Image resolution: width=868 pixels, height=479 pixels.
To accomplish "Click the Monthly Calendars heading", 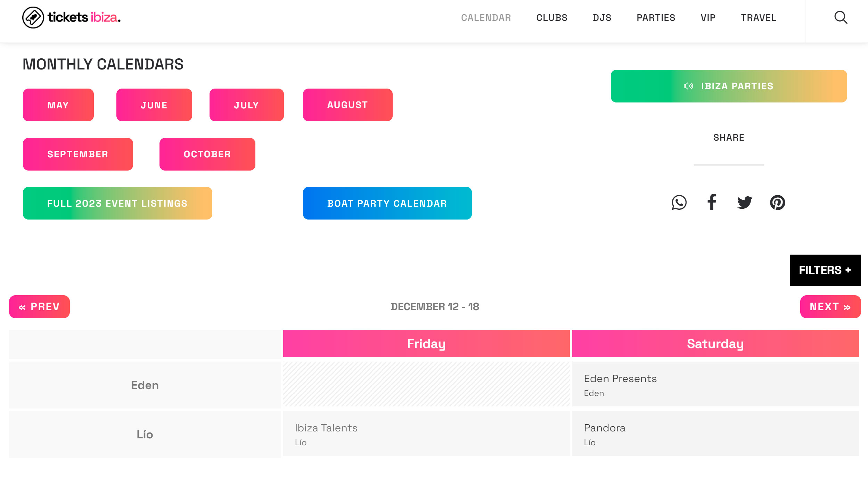I will coord(103,64).
